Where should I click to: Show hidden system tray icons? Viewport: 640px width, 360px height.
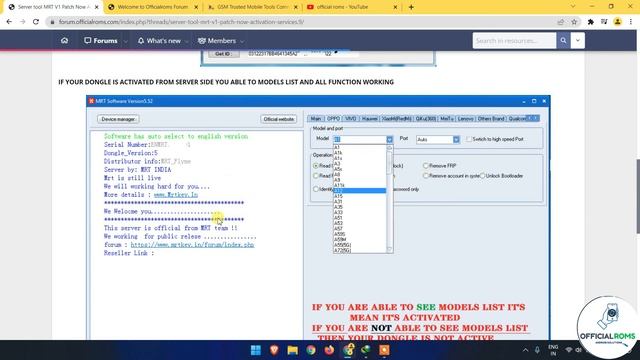(x=525, y=350)
